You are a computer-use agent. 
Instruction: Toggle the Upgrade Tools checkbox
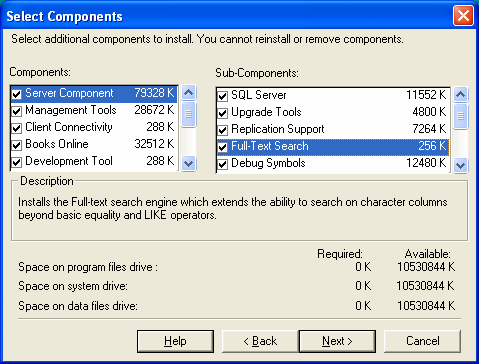[x=222, y=113]
